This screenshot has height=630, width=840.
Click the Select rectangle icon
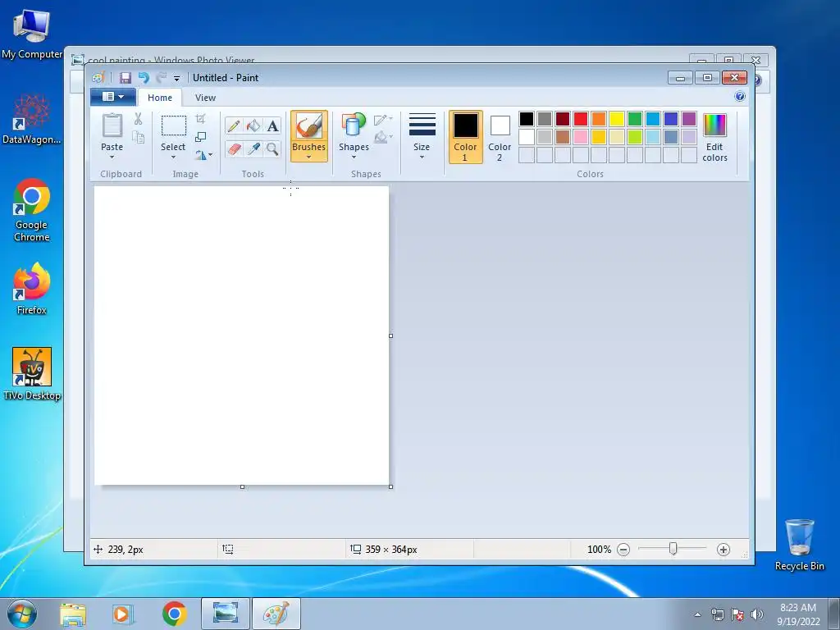tap(174, 126)
